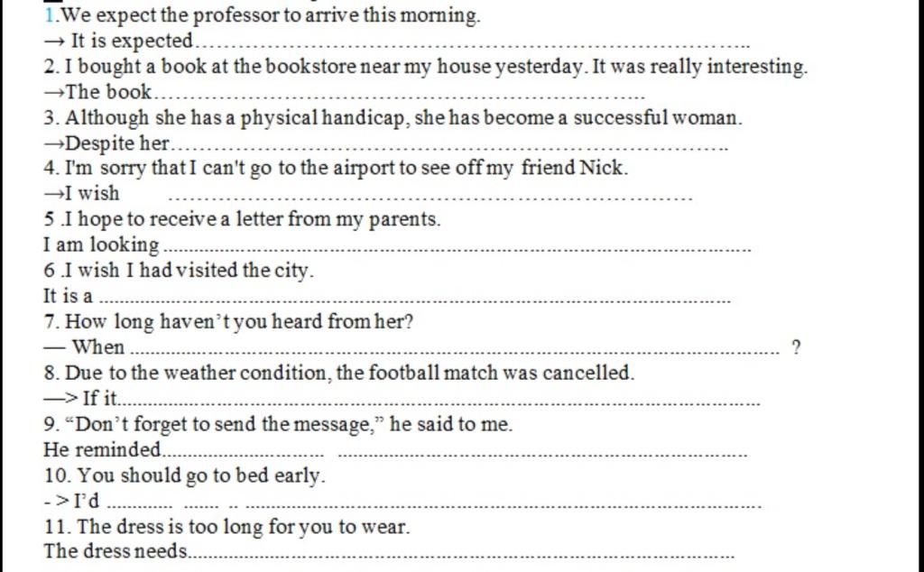Click the dotted line after "It is a"
924x572 pixels.
(x=413, y=299)
